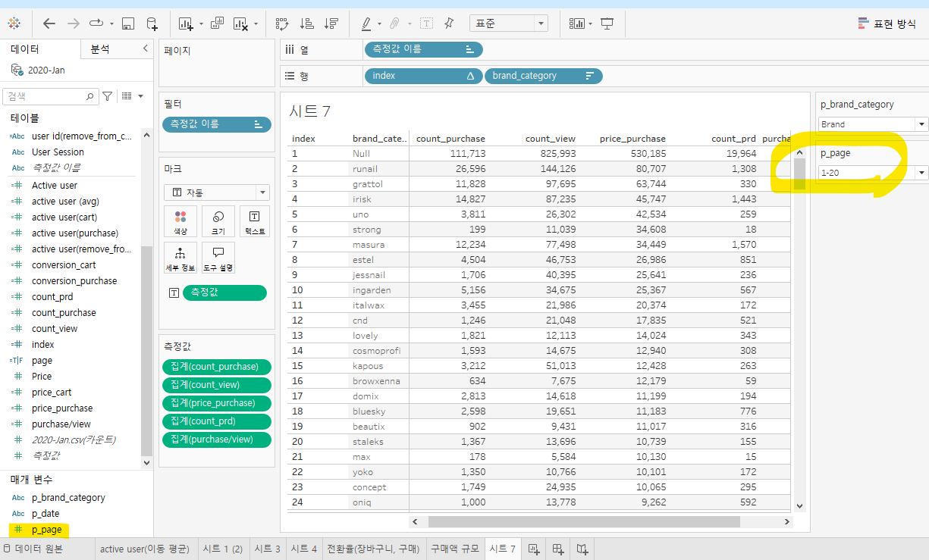929x560 pixels.
Task: Click the 측정값 이름 filter pill
Action: (217, 124)
